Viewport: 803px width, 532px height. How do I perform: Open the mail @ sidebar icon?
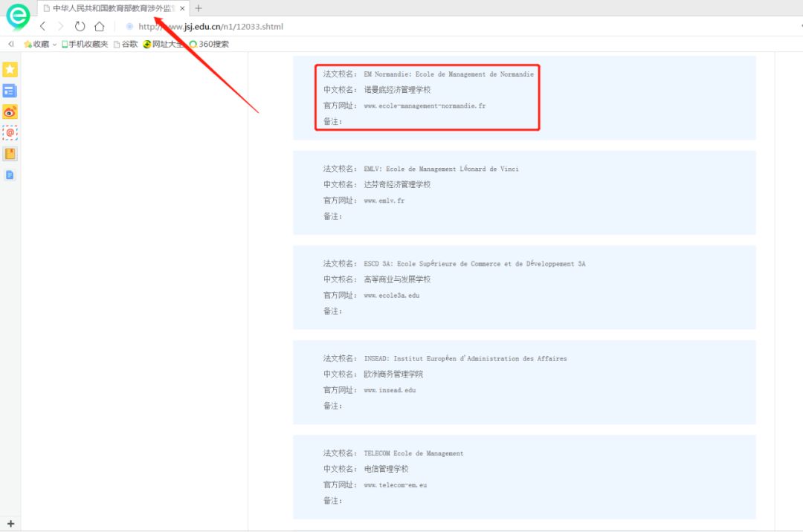click(10, 132)
